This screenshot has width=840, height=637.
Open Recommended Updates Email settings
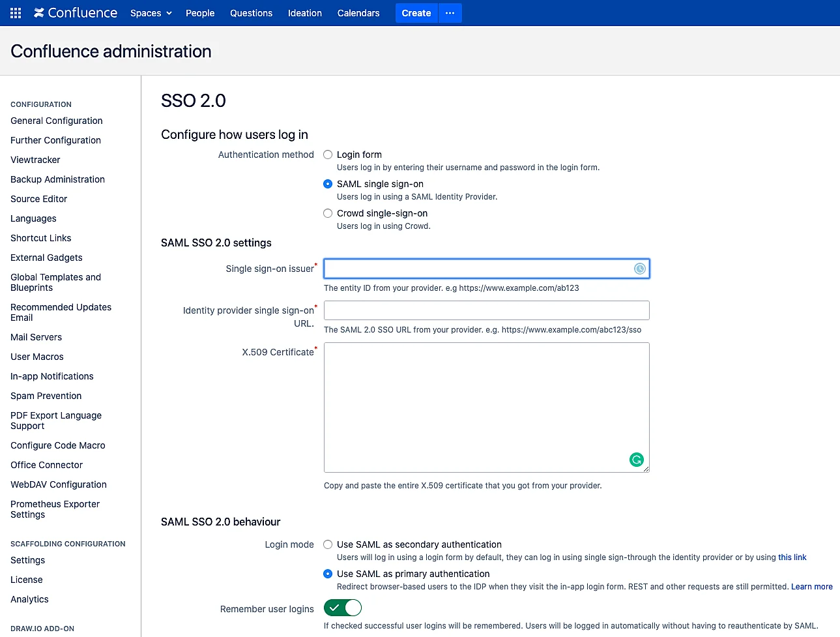point(61,312)
